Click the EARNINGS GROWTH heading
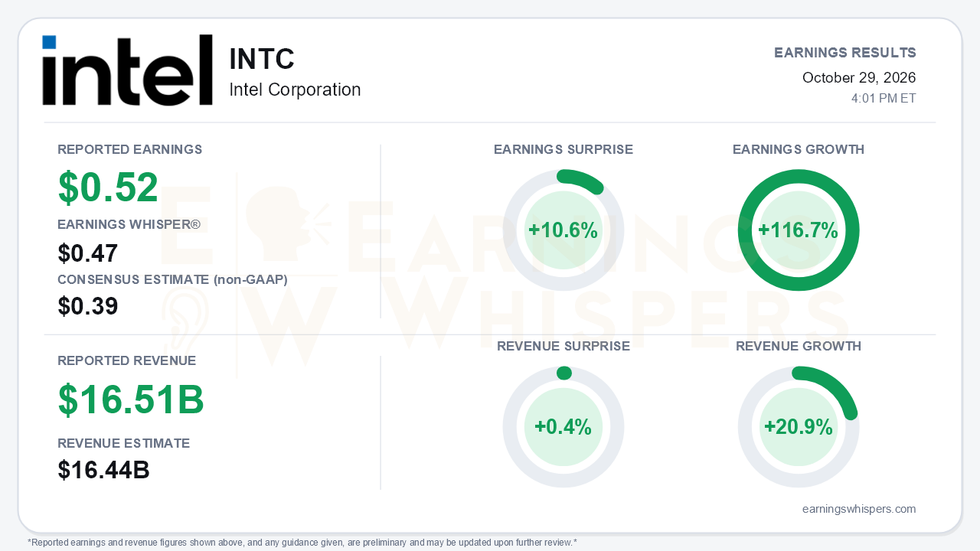 [799, 149]
